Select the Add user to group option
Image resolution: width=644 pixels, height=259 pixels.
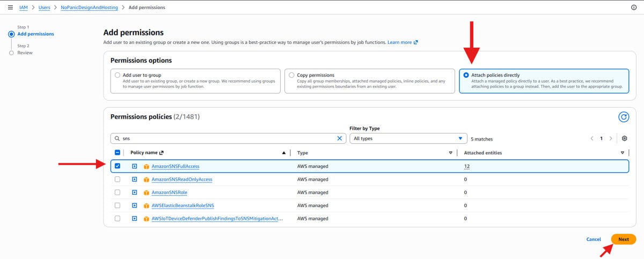pyautogui.click(x=118, y=75)
